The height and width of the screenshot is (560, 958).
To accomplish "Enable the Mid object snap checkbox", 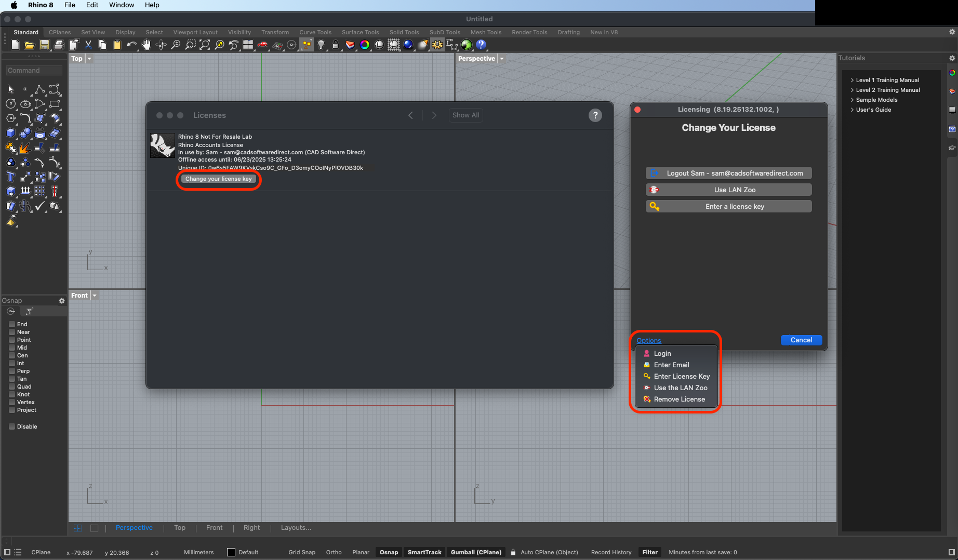I will [12, 348].
